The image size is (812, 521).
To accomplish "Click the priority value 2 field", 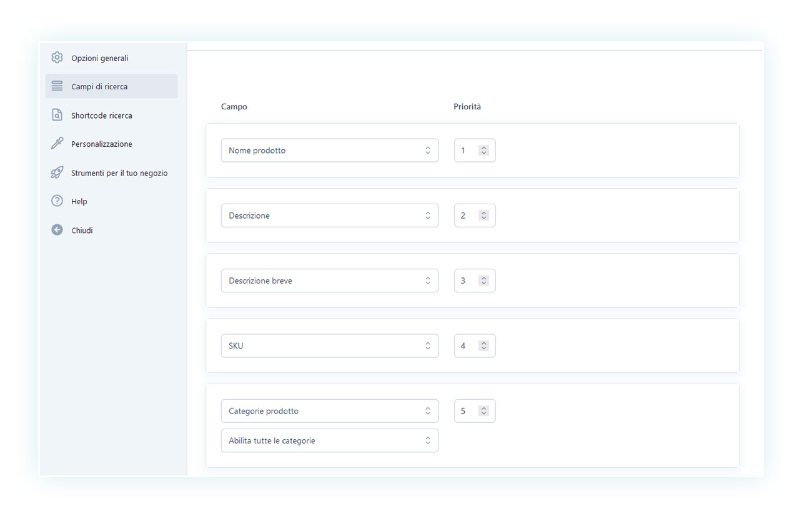I will pos(475,216).
